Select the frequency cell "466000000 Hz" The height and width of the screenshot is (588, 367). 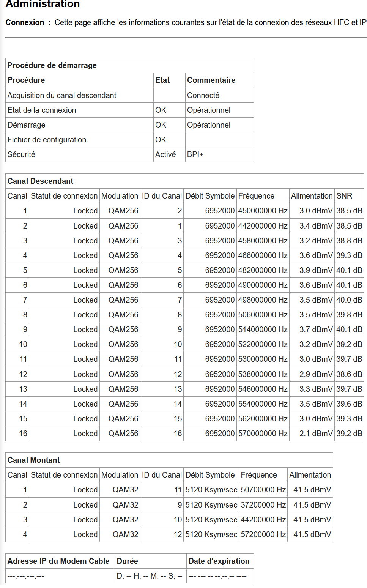click(263, 255)
